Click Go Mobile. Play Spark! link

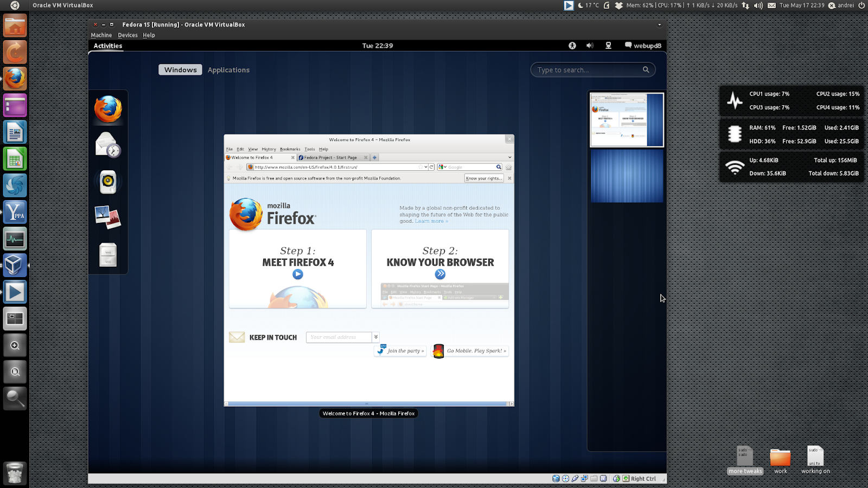pos(470,351)
